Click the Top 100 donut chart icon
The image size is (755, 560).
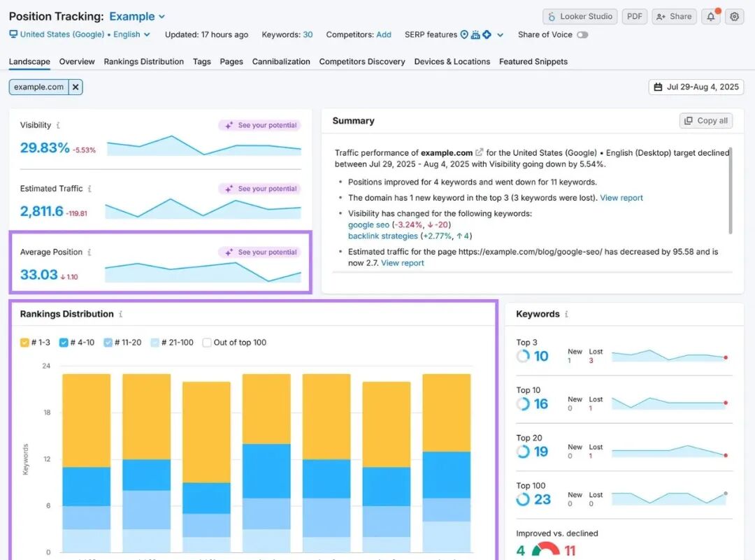523,499
